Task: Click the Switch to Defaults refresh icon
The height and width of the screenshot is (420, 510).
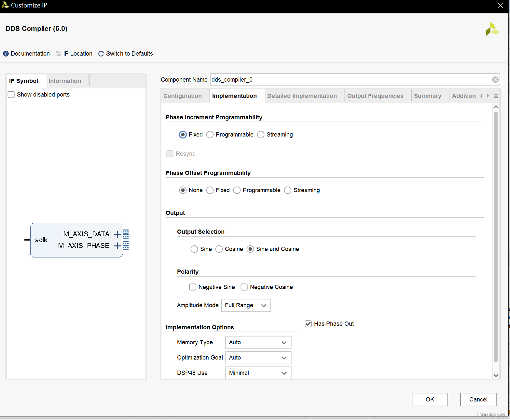Action: 101,54
